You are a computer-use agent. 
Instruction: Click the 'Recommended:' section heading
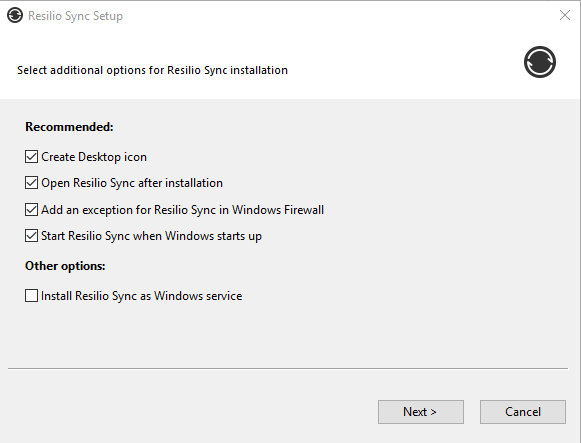(69, 127)
